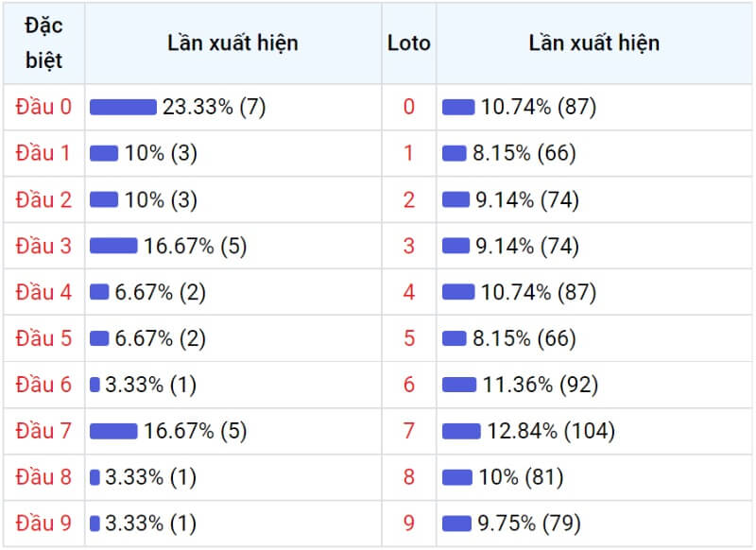
Task: Select the Đầu 1 label
Action: coord(43,153)
